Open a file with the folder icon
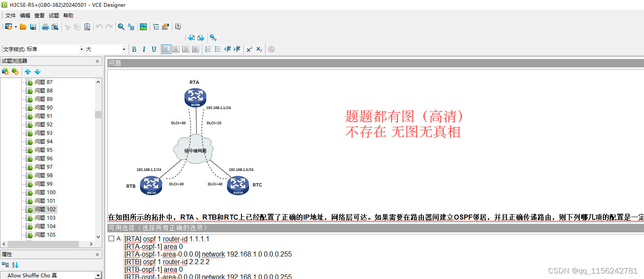 pyautogui.click(x=23, y=26)
